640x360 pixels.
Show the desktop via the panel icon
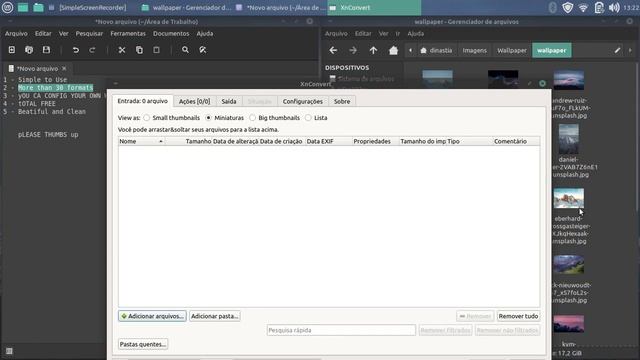click(23, 7)
